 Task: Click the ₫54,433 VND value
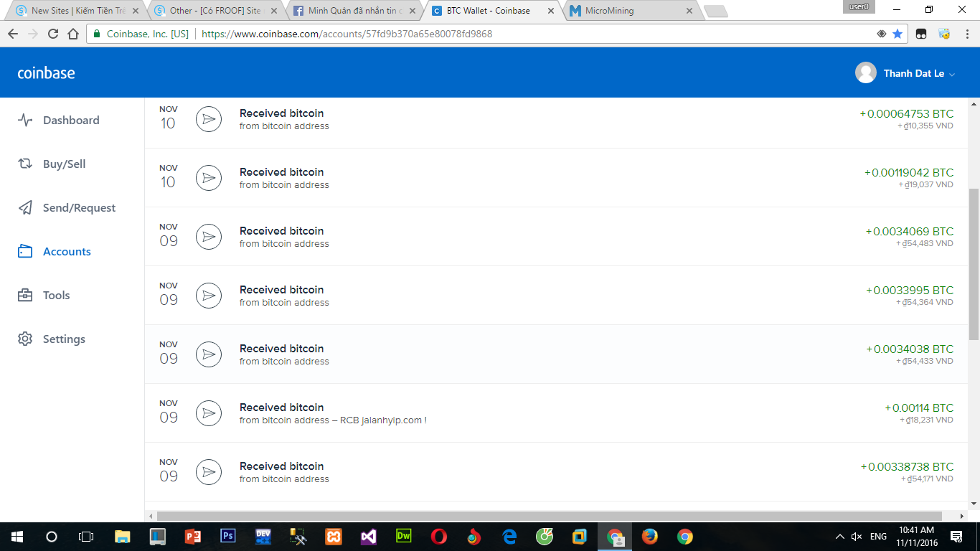pyautogui.click(x=925, y=362)
